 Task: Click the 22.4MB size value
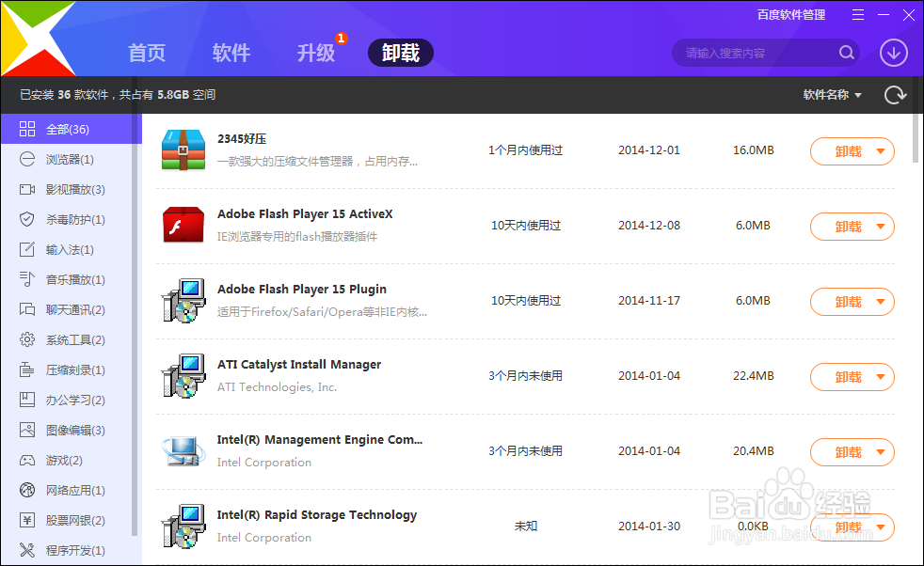753,376
